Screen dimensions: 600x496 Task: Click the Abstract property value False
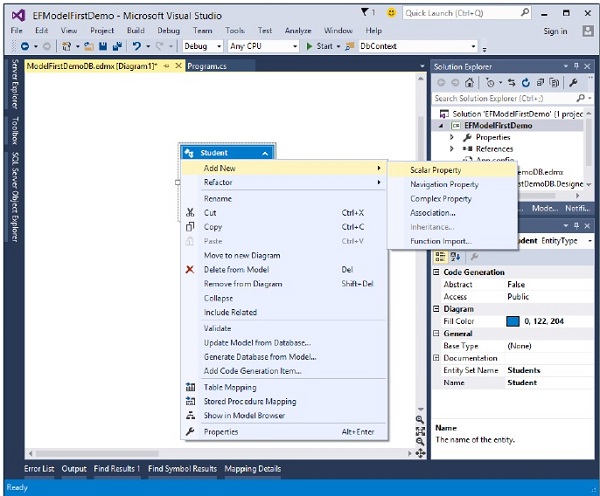[x=516, y=284]
